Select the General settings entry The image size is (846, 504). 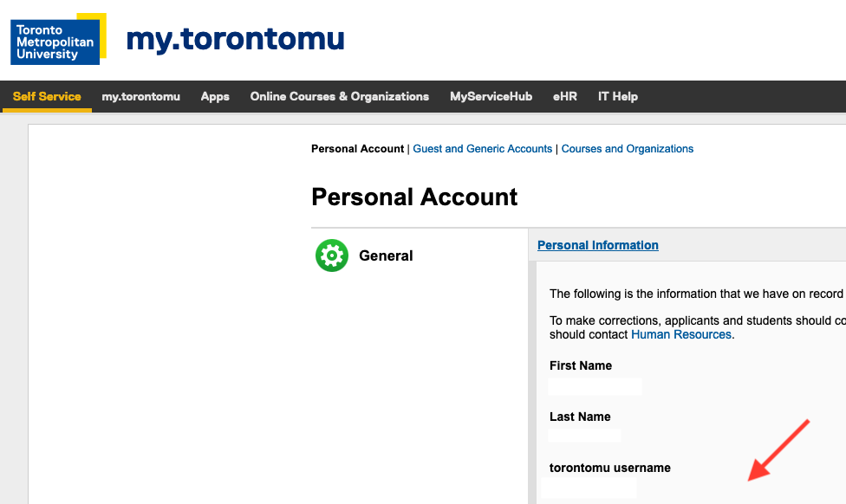(x=386, y=255)
